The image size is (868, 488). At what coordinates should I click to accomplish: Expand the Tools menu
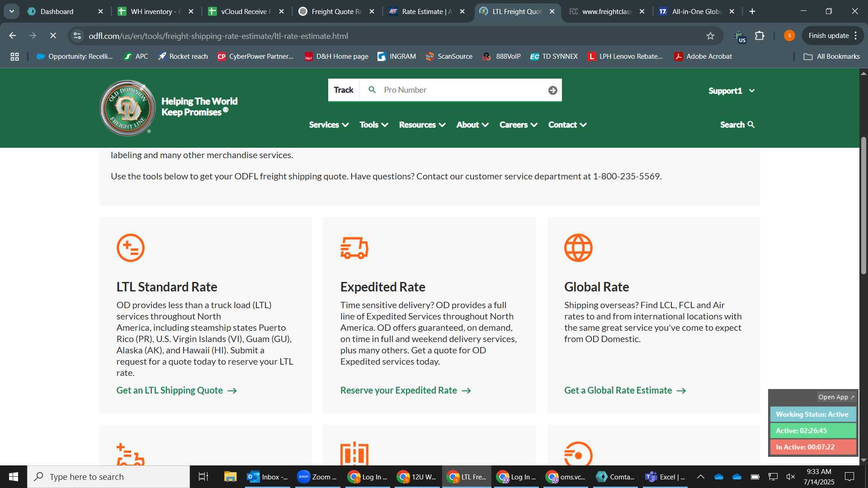tap(374, 125)
